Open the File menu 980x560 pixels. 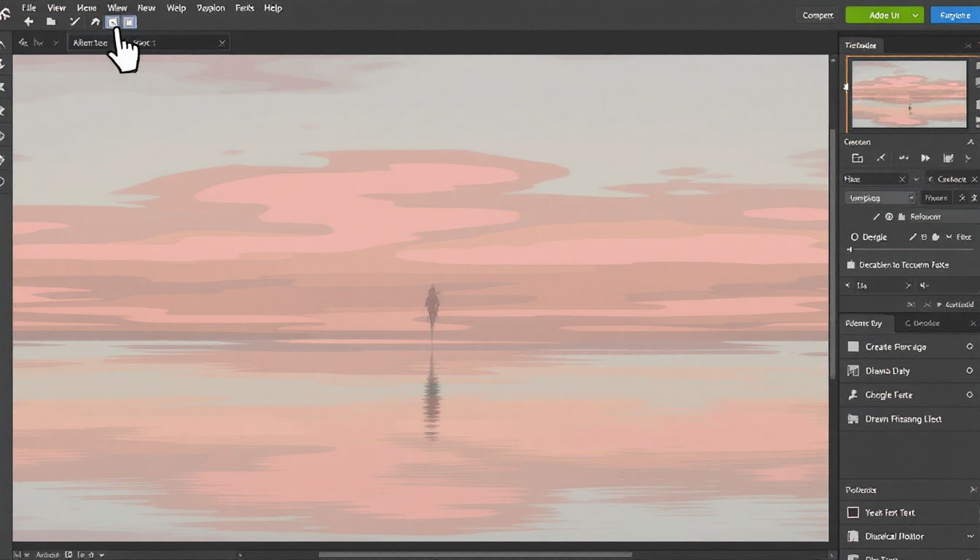pyautogui.click(x=29, y=8)
